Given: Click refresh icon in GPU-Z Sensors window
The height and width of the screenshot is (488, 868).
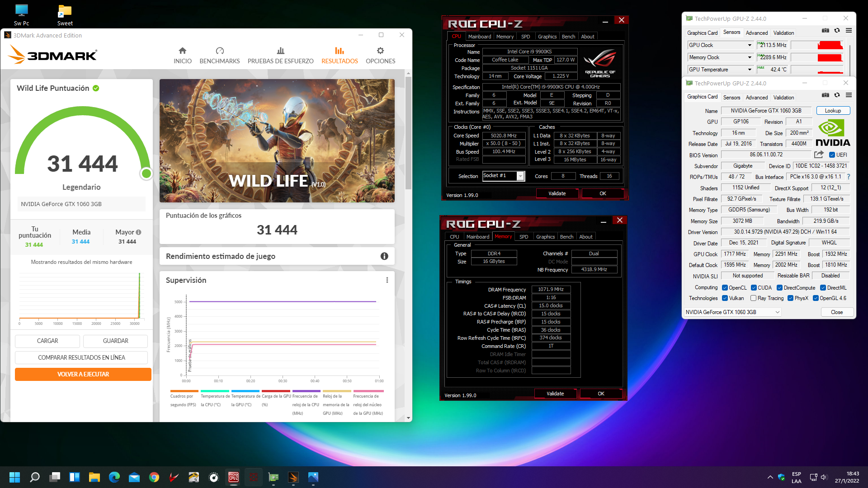Looking at the screenshot, I should click(x=837, y=31).
